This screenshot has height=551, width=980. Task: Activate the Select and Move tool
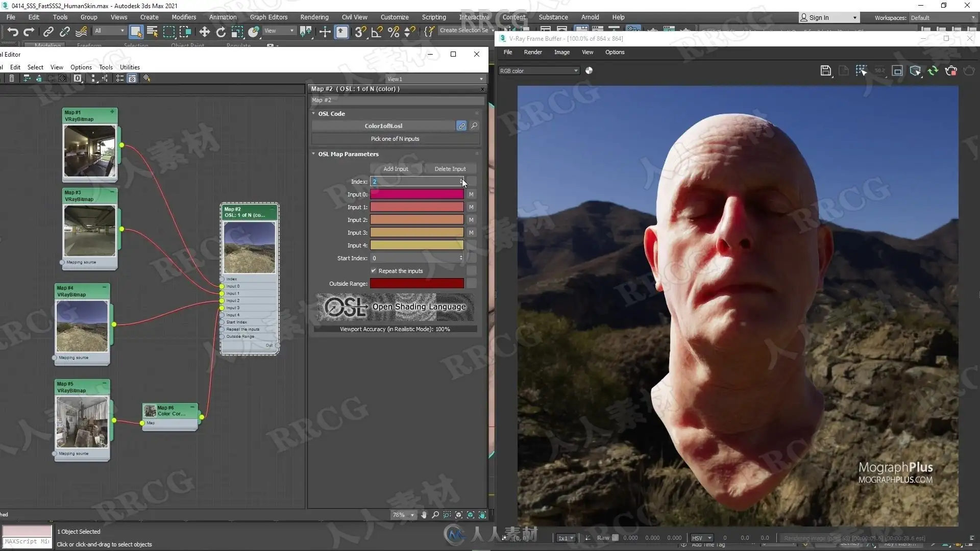205,32
